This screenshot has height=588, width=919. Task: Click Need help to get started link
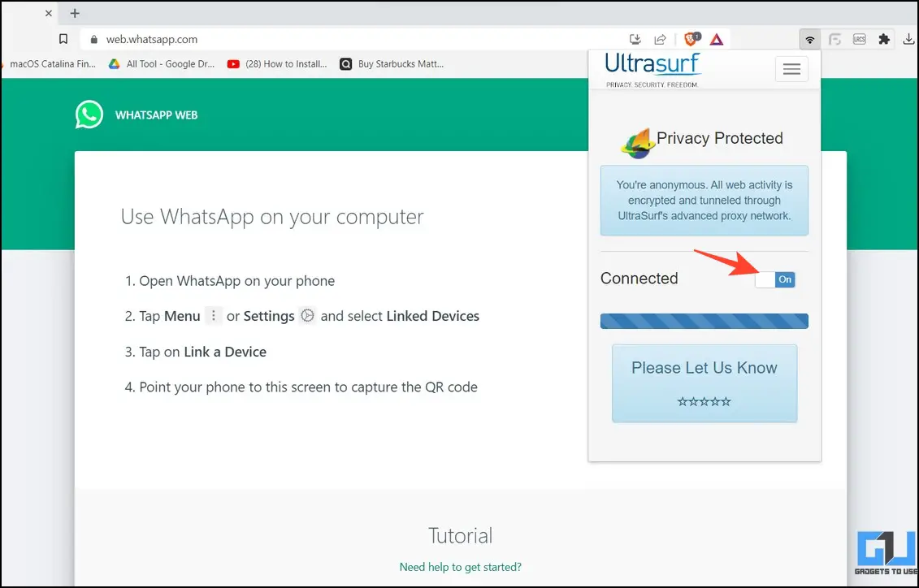pyautogui.click(x=460, y=567)
